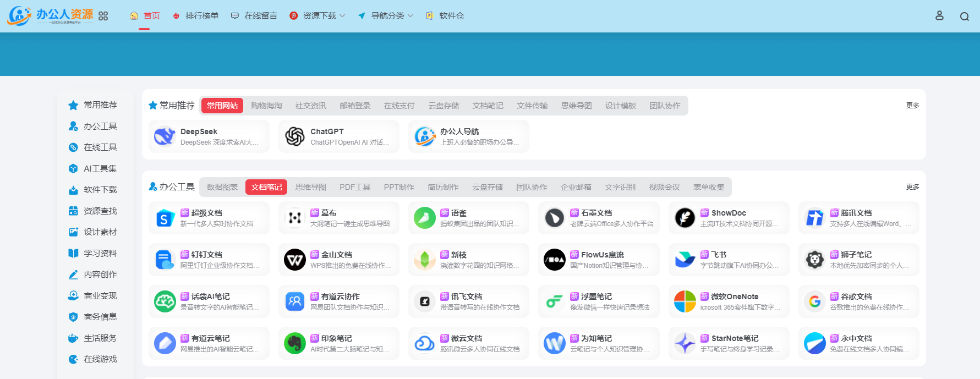This screenshot has width=980, height=379.
Task: Open the 排行榜单 nav item
Action: coord(195,16)
